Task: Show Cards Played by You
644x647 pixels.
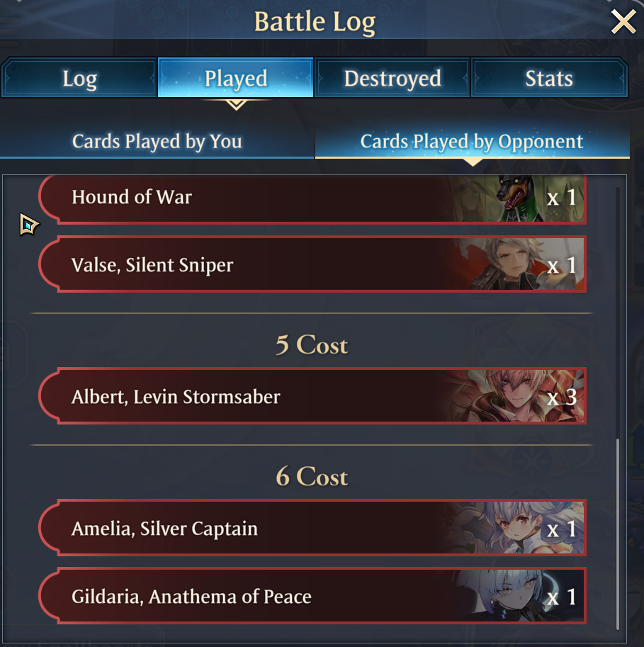Action: click(x=157, y=141)
